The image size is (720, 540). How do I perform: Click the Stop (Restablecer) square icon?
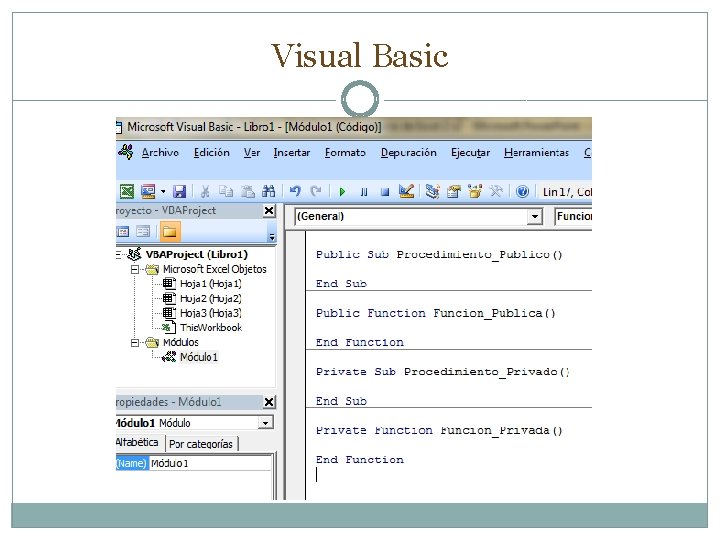pyautogui.click(x=385, y=192)
